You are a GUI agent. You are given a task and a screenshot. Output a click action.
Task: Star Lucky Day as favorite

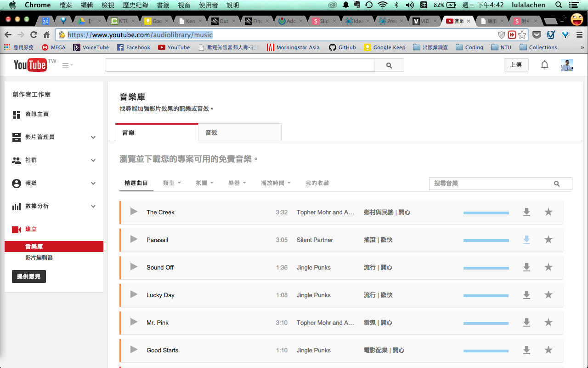[548, 295]
